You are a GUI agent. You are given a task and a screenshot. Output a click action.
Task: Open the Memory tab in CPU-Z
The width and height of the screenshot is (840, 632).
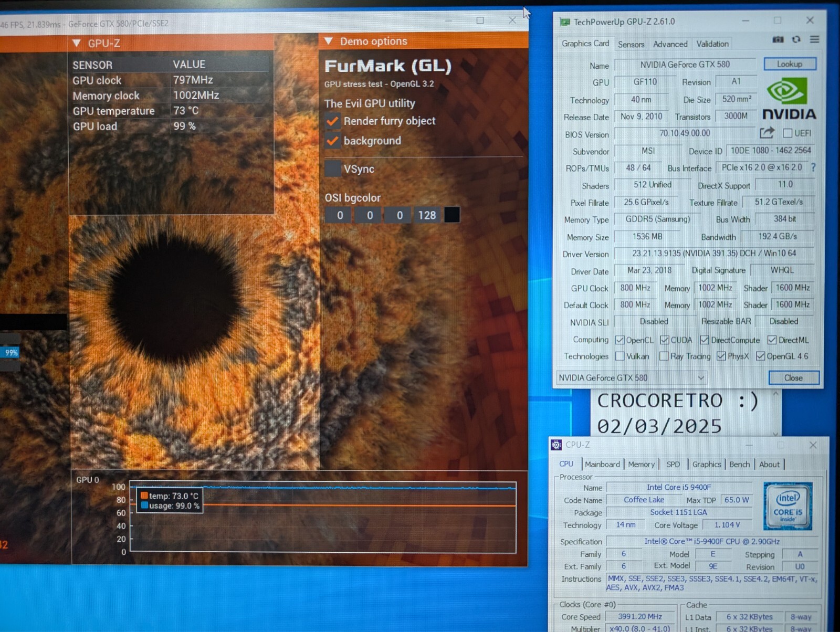pyautogui.click(x=641, y=465)
